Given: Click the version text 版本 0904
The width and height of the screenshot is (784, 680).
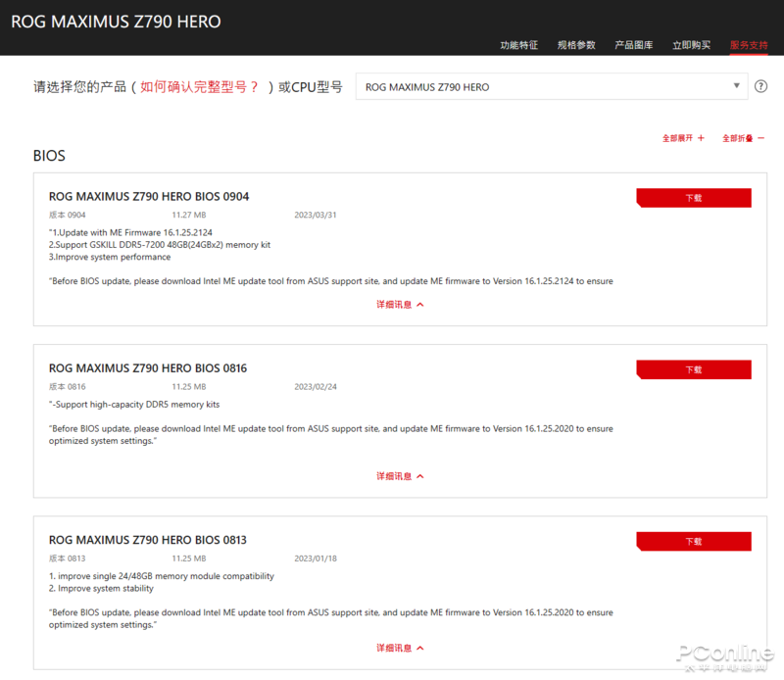Looking at the screenshot, I should [67, 215].
